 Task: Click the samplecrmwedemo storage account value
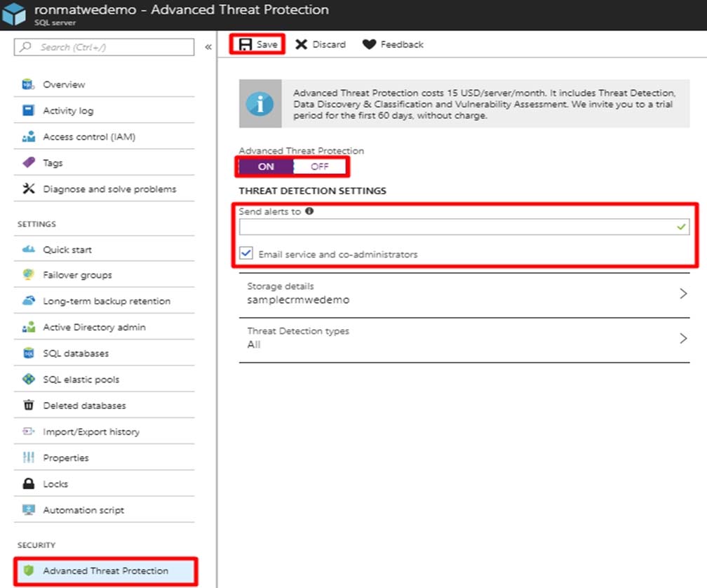pyautogui.click(x=298, y=300)
